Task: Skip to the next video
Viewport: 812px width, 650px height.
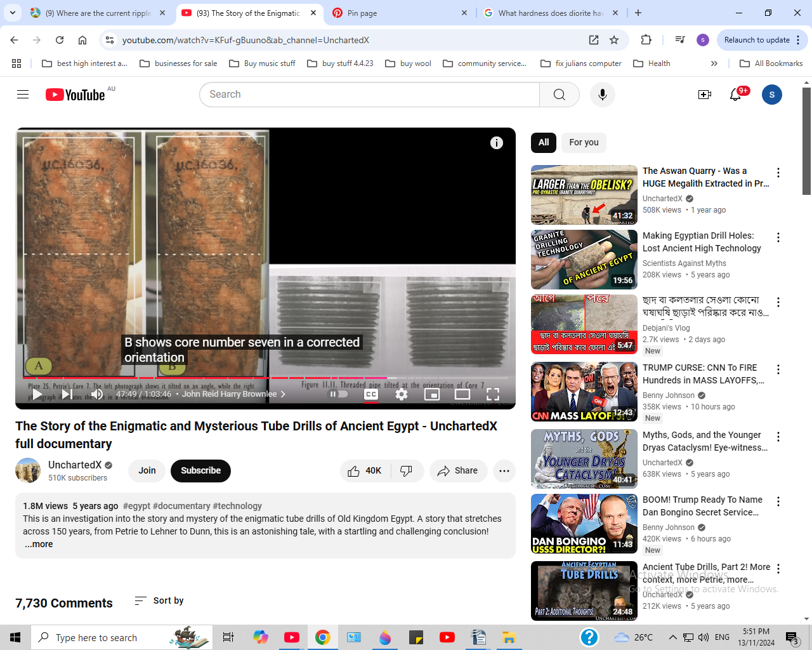Action: [67, 394]
